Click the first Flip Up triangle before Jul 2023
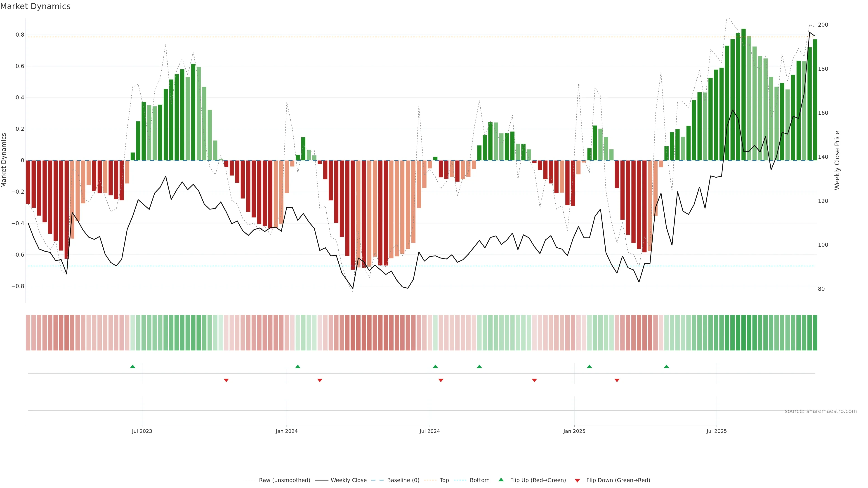 point(132,366)
